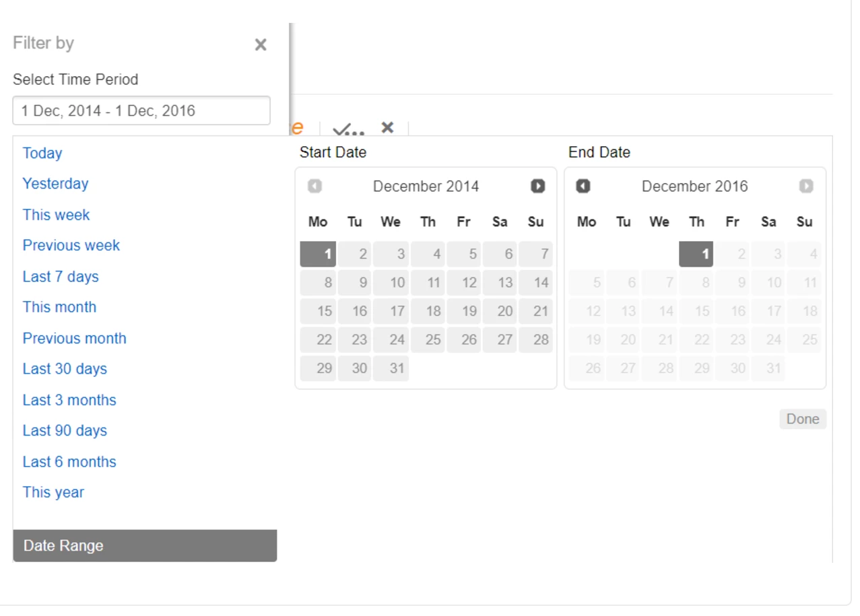Pick day 7 in December 2014 calendar

[x=535, y=254]
